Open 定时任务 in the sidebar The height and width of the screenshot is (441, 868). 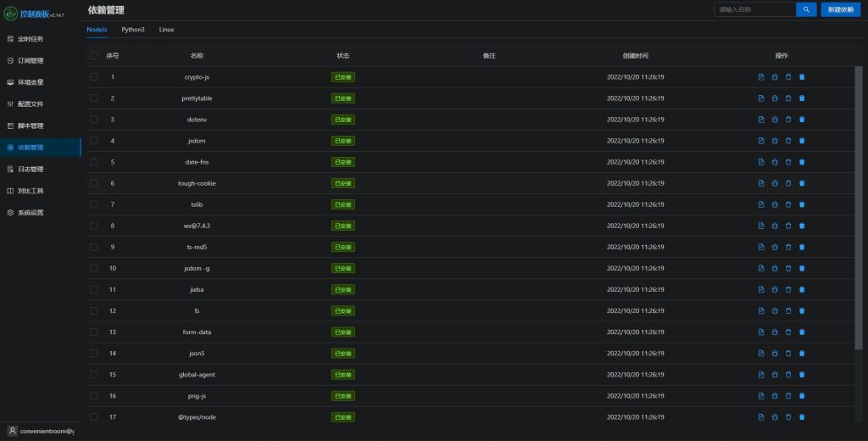(x=41, y=39)
